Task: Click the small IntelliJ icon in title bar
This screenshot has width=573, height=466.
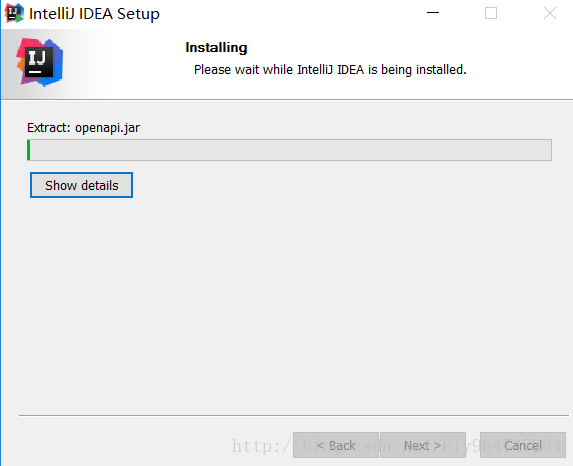Action: pyautogui.click(x=14, y=13)
